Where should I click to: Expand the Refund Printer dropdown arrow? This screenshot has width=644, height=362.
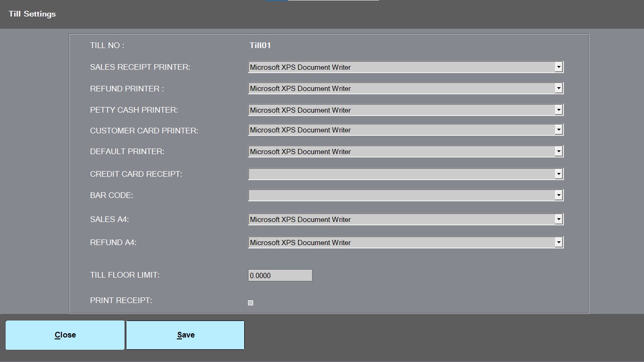(558, 88)
